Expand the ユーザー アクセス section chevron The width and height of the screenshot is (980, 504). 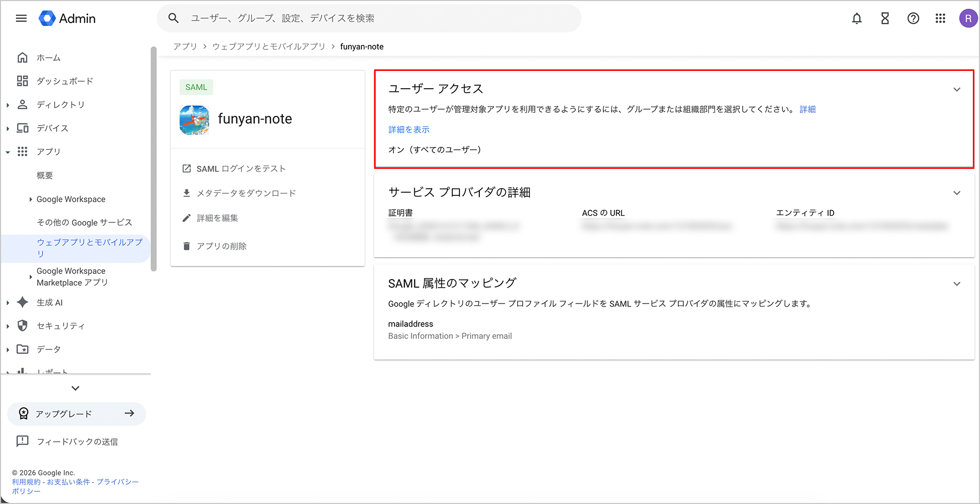click(957, 90)
